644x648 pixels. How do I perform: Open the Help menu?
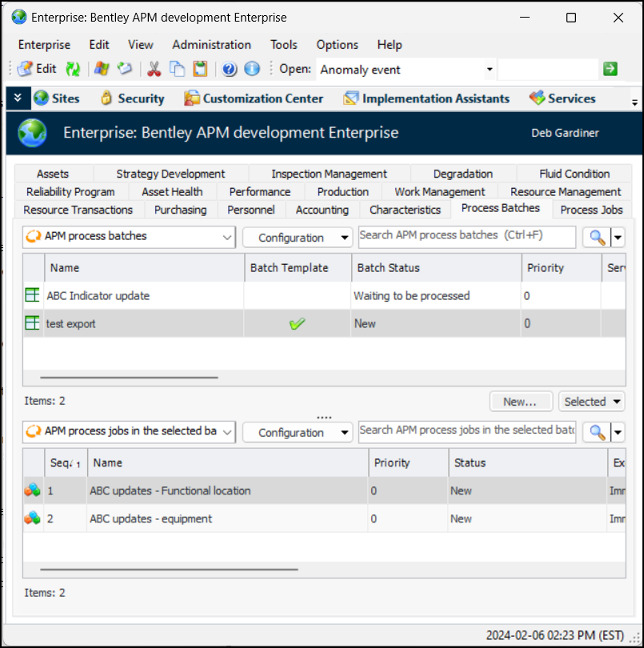[390, 45]
